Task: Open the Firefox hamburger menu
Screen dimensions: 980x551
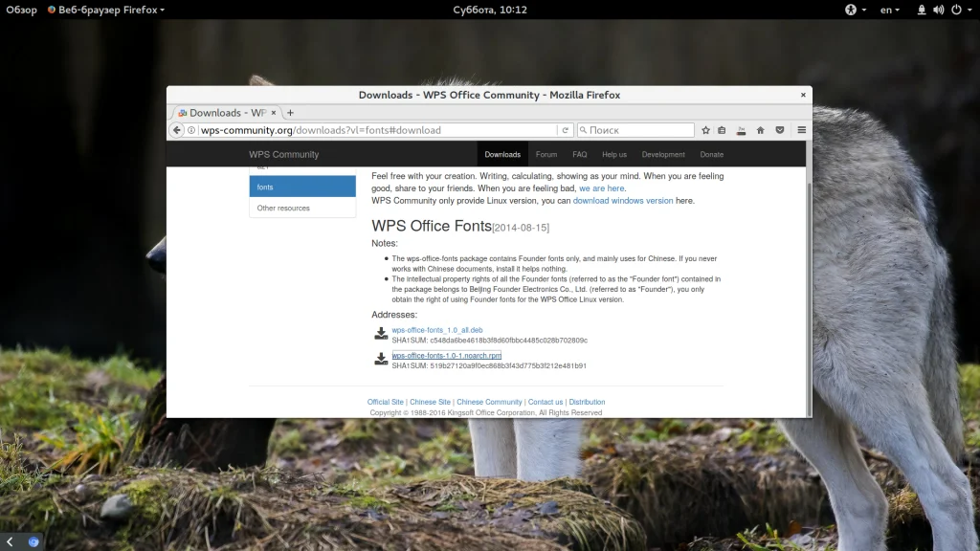Action: tap(801, 130)
